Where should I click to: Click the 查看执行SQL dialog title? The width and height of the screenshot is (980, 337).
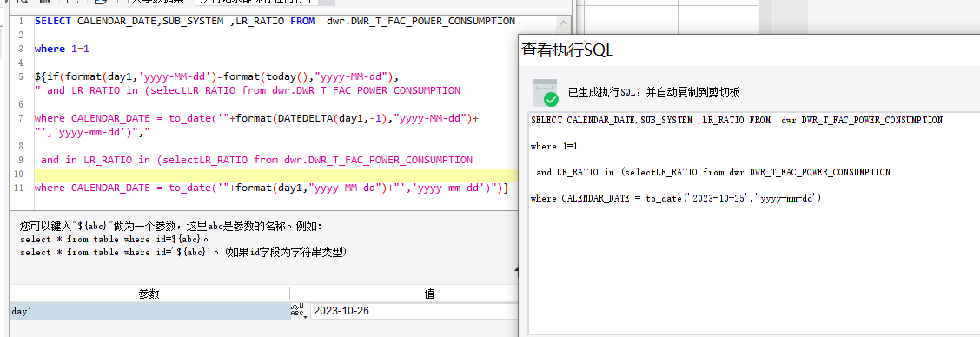click(567, 50)
